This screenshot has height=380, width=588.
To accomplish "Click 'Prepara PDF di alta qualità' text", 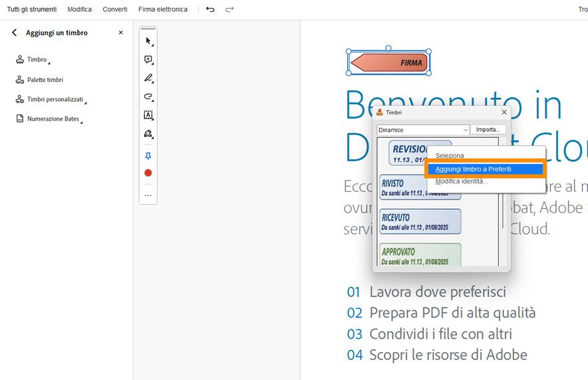I will coord(452,313).
